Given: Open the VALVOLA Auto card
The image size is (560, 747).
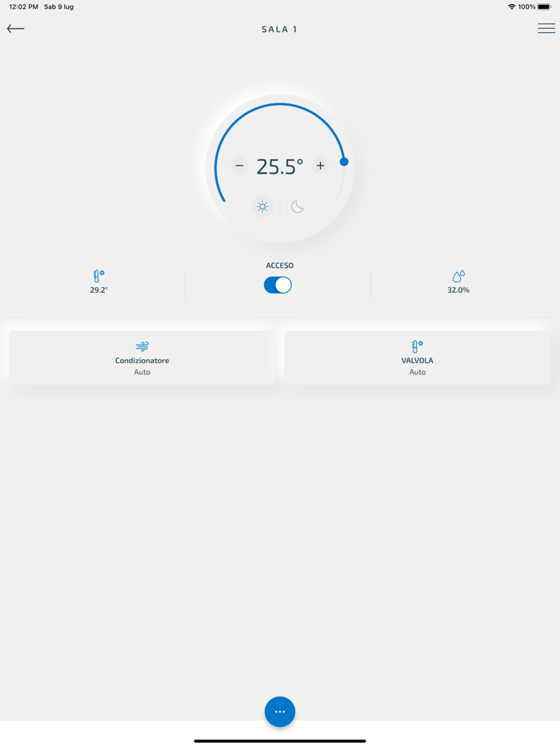Looking at the screenshot, I should tap(418, 358).
